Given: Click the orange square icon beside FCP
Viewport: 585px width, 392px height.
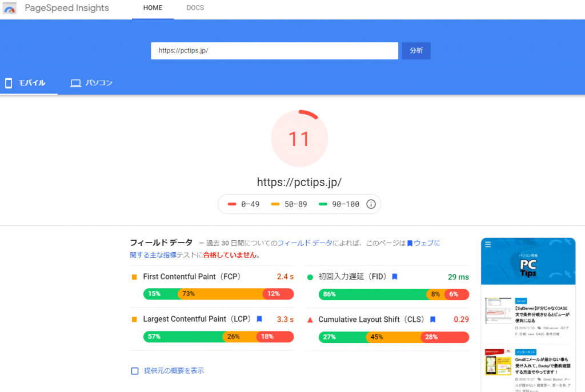Looking at the screenshot, I should coord(134,277).
